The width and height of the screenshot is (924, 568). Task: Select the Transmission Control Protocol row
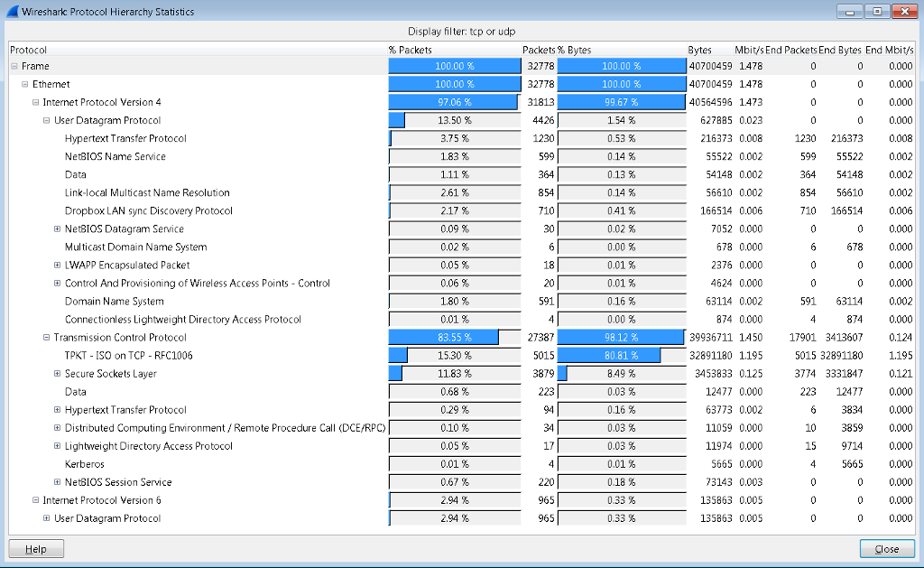pyautogui.click(x=462, y=338)
